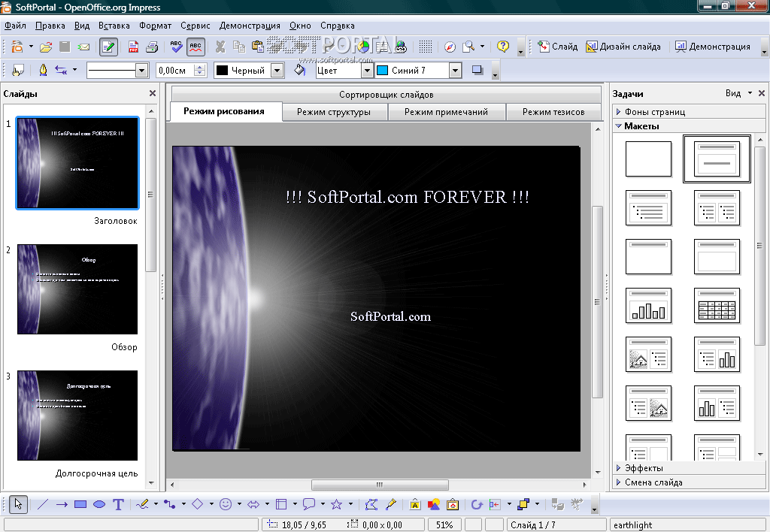Screen dimensions: 770x532
Task: Select the Обзор slide thumbnail
Action: (77, 289)
